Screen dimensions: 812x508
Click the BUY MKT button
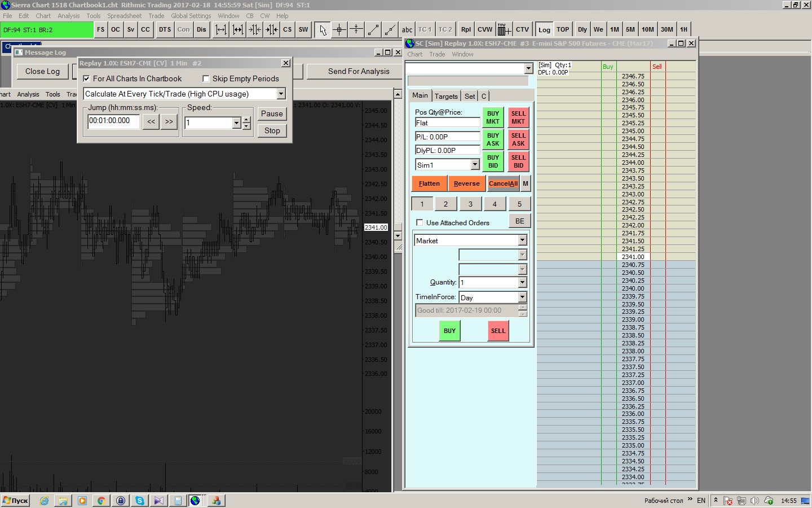493,117
